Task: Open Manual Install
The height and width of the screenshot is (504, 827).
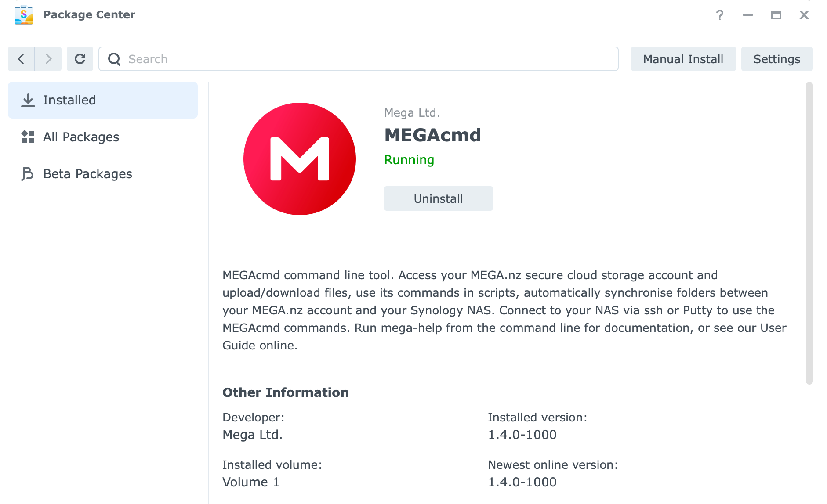Action: (x=683, y=59)
